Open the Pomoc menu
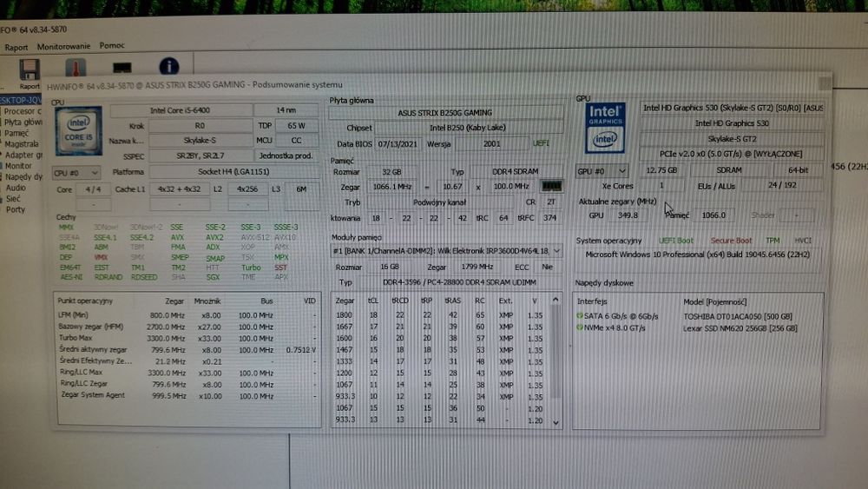The width and height of the screenshot is (868, 489). pos(112,45)
